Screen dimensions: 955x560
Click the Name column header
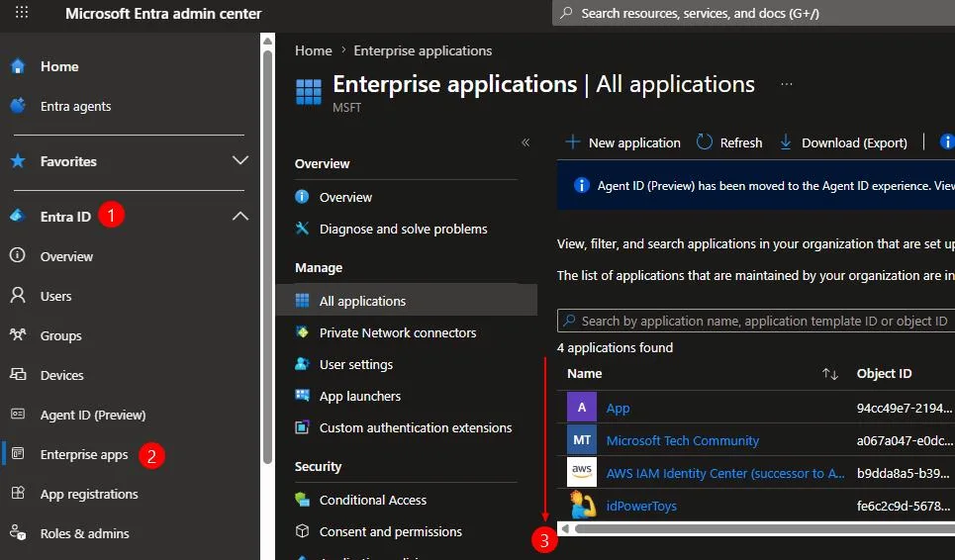click(584, 373)
